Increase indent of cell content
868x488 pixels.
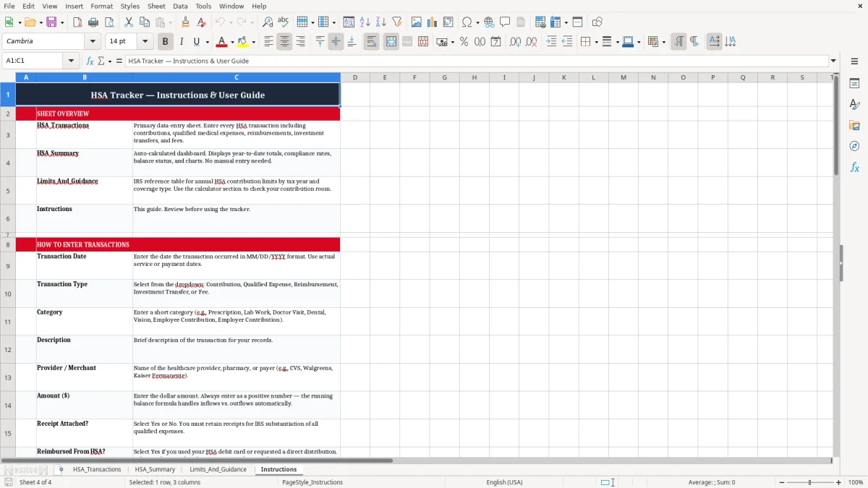tap(550, 42)
